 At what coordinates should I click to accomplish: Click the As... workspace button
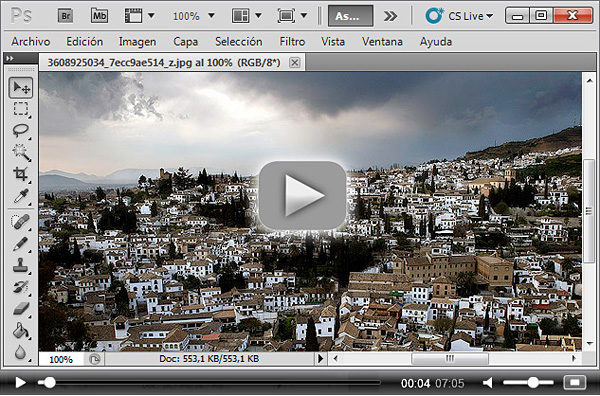click(x=350, y=16)
